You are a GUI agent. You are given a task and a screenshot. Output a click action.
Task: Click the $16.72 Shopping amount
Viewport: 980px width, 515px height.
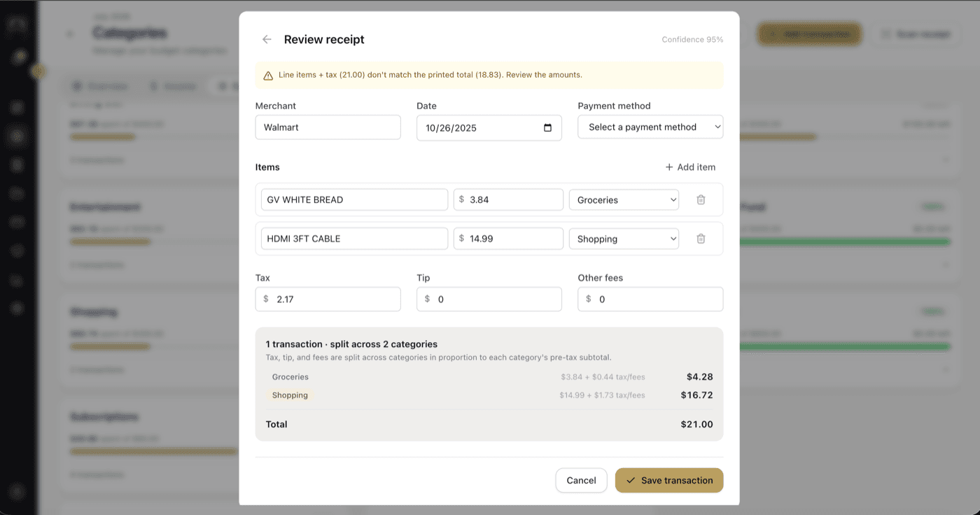tap(696, 395)
